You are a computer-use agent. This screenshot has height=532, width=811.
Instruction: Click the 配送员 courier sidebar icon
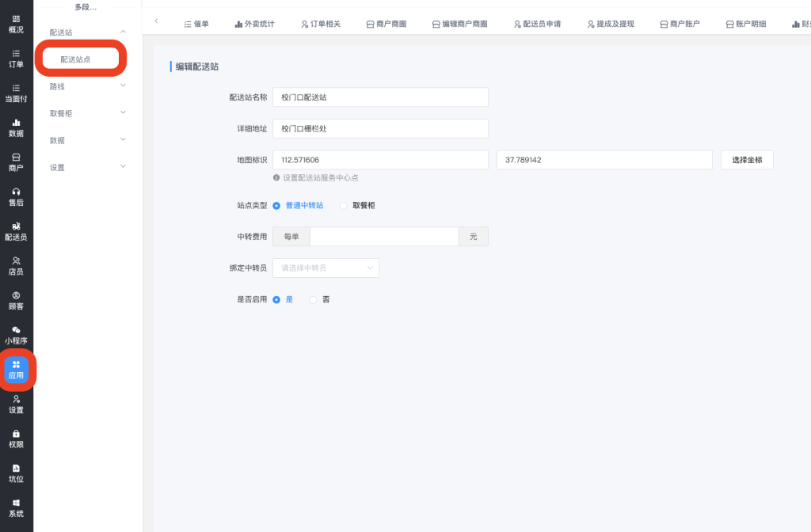[x=16, y=231]
